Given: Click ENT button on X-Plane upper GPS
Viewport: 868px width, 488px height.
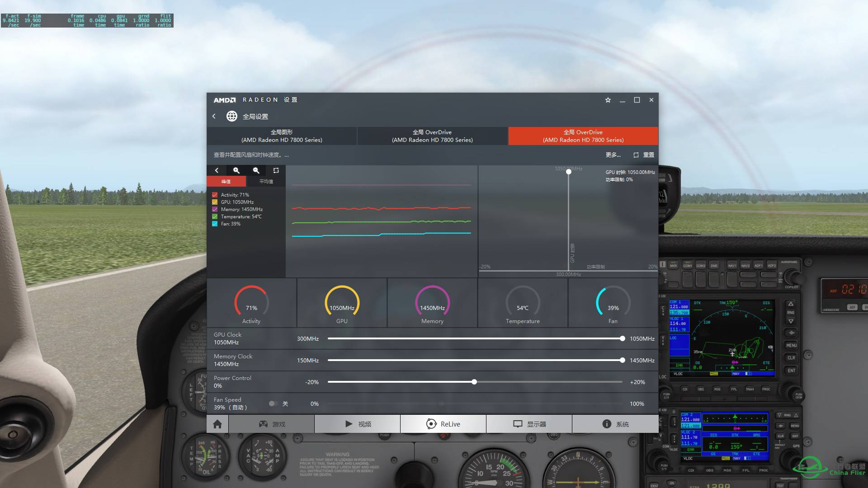Looking at the screenshot, I should pos(791,371).
